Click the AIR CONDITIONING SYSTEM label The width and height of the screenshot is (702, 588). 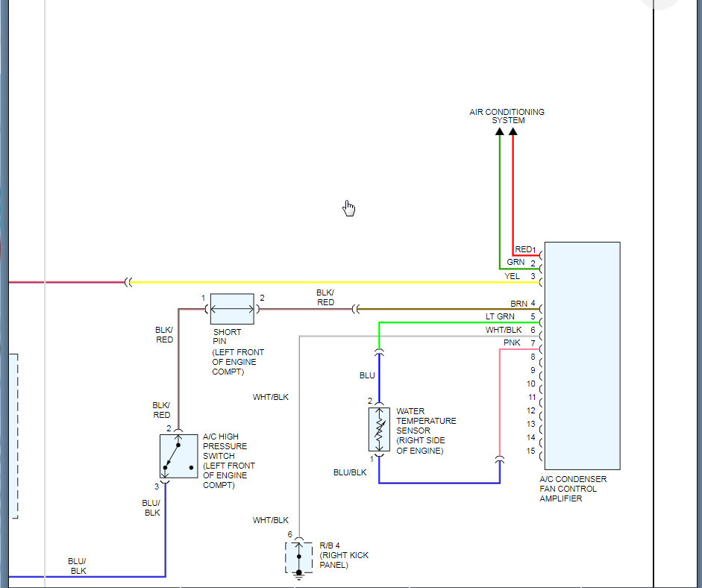[507, 116]
